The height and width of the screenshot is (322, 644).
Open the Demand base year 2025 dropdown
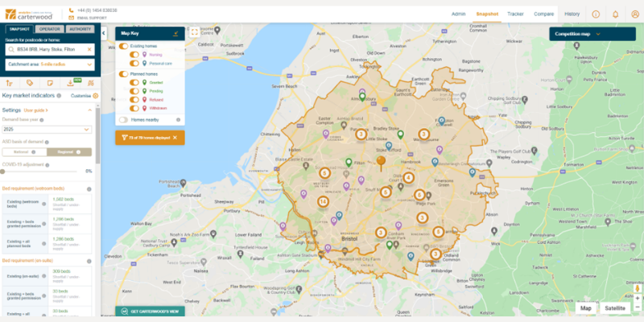click(x=47, y=130)
